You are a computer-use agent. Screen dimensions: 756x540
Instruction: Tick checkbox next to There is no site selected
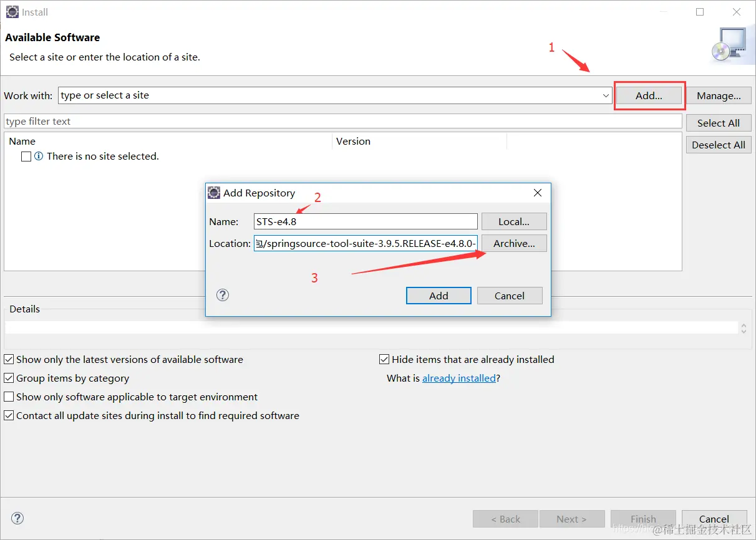coord(26,157)
